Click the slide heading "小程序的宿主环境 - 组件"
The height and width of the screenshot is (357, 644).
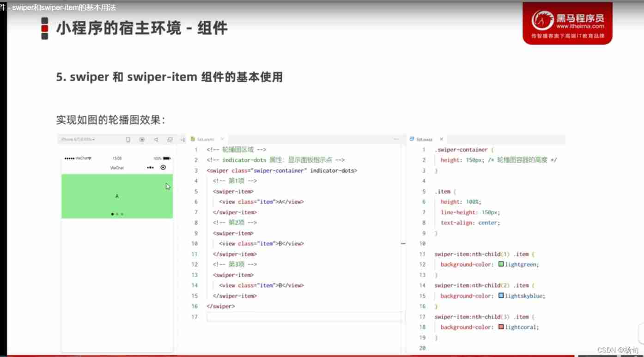tap(142, 28)
